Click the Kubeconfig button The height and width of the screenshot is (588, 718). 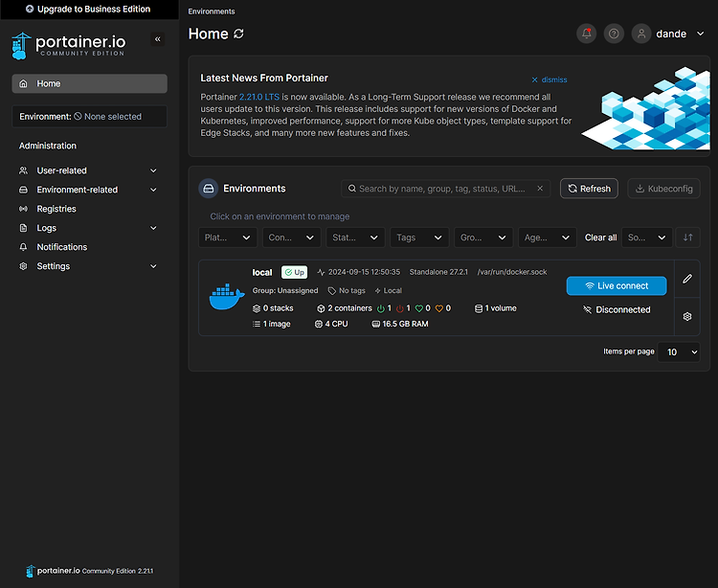pyautogui.click(x=663, y=189)
